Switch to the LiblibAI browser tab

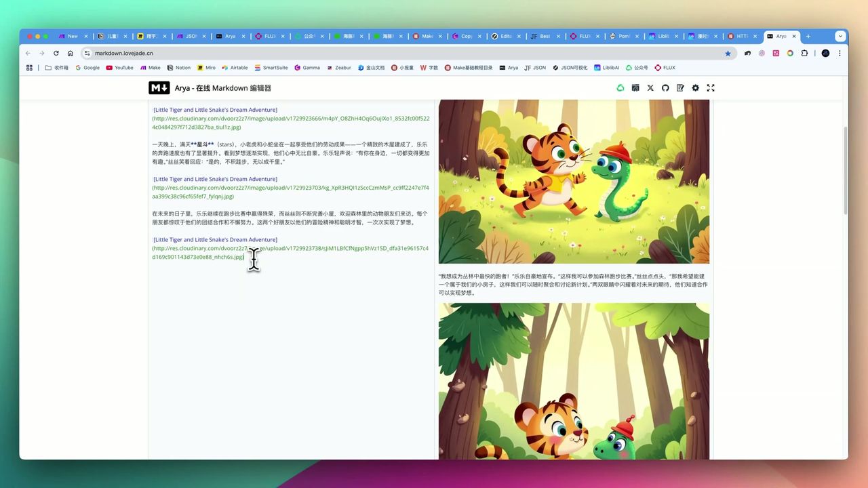[x=661, y=36]
